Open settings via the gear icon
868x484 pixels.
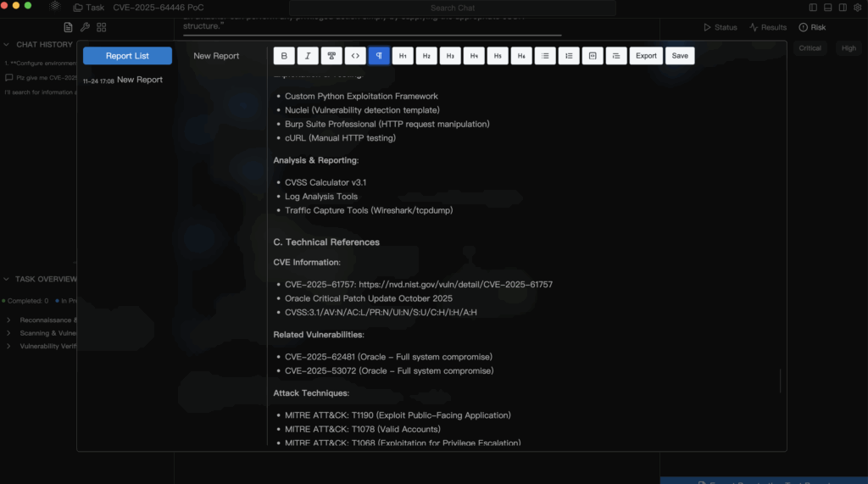point(857,8)
